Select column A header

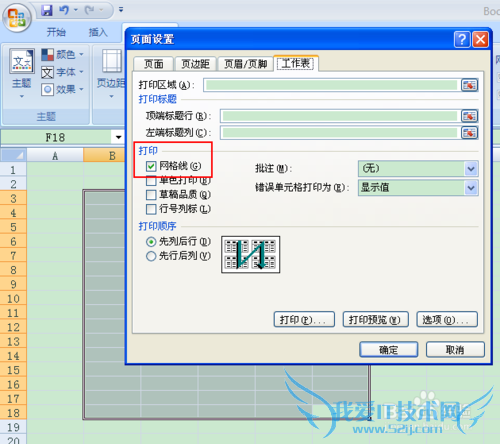pyautogui.click(x=55, y=155)
